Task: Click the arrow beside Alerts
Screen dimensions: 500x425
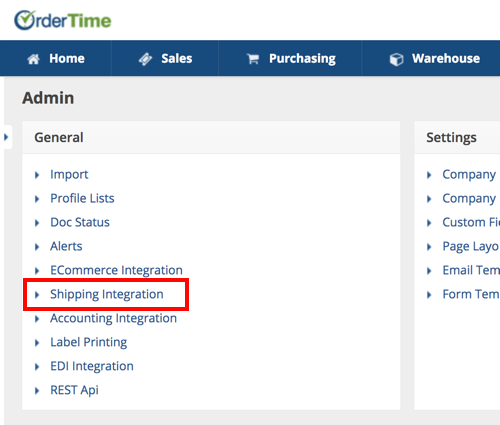Action: click(37, 247)
